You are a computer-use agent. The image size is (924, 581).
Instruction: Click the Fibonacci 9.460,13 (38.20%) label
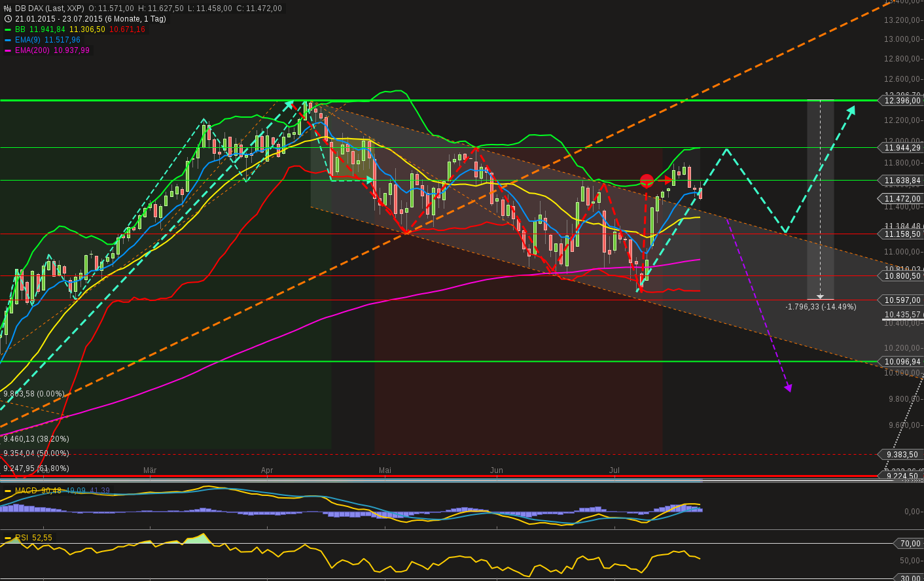click(x=36, y=439)
